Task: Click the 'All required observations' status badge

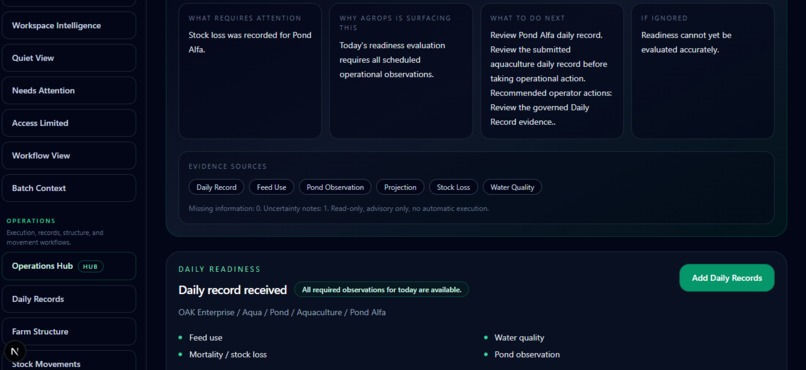Action: [381, 290]
